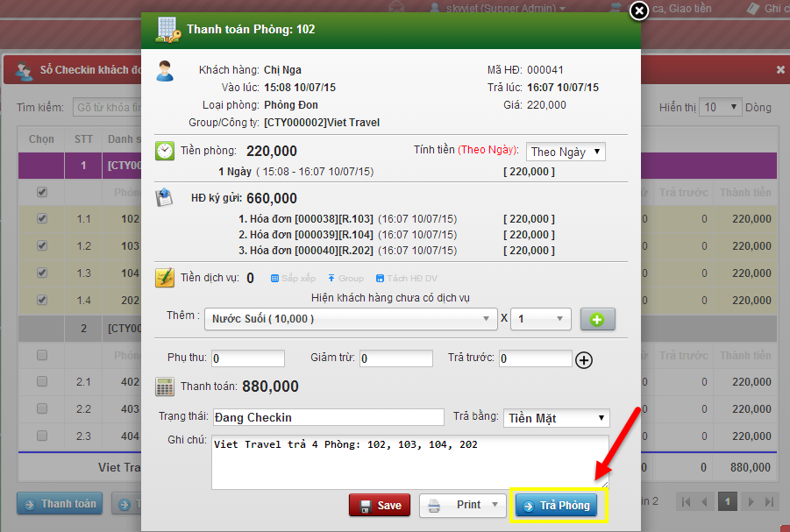Click the Trả Phòng checkout button
This screenshot has height=532, width=790.
coord(557,506)
